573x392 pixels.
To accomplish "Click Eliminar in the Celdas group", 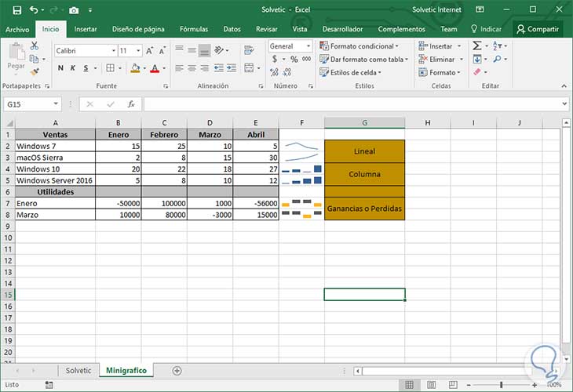I will [x=441, y=59].
